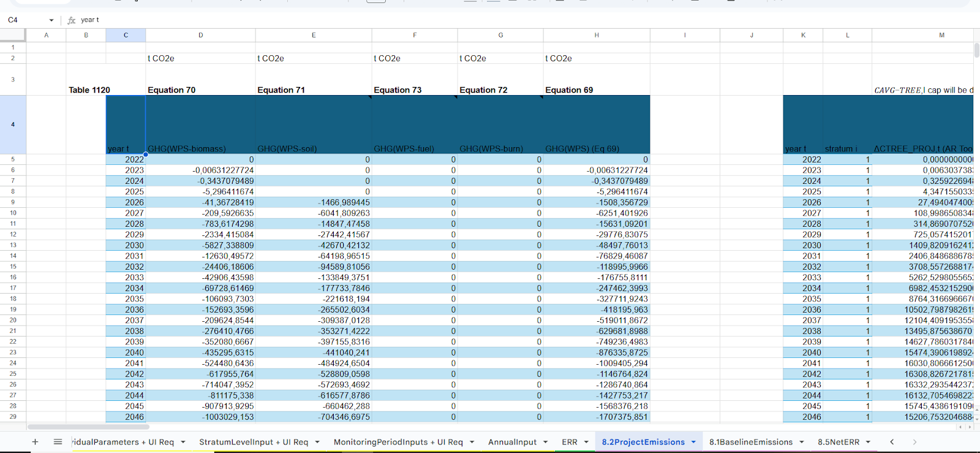Open MonitoringPeriodInputs + UI Req tab
Viewport: 980px width, 453px height.
(398, 442)
